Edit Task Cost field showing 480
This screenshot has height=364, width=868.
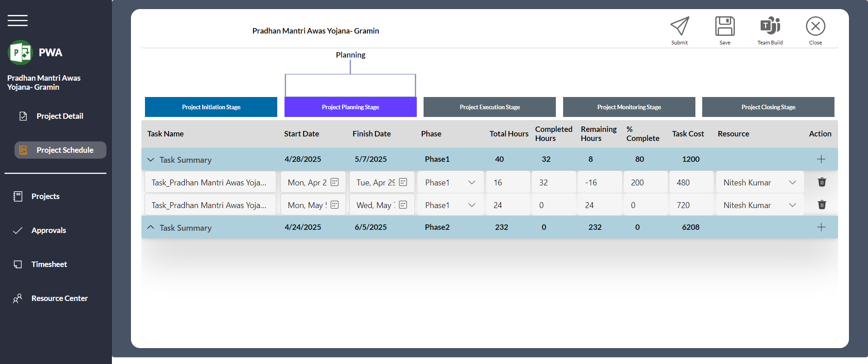(x=691, y=182)
